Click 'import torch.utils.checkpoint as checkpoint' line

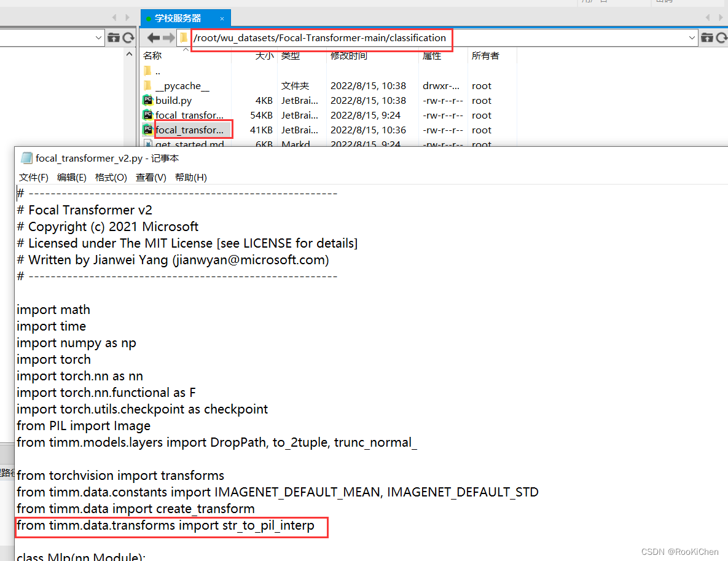[x=142, y=409]
